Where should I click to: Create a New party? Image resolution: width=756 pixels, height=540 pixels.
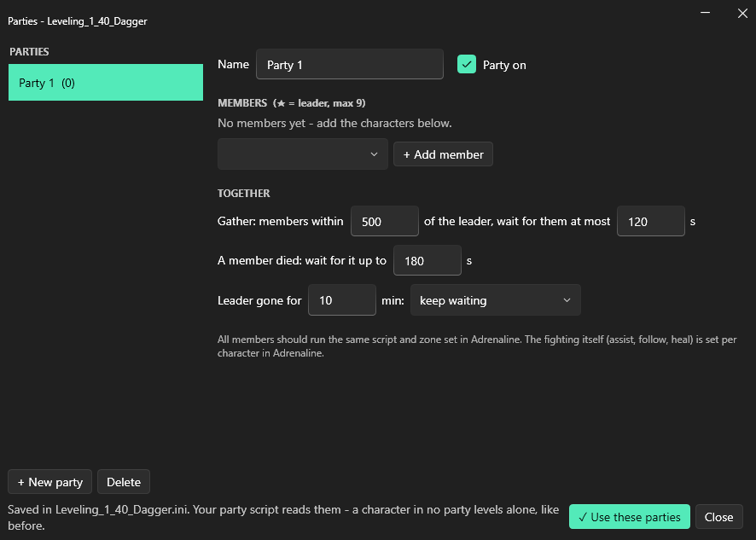pos(50,482)
